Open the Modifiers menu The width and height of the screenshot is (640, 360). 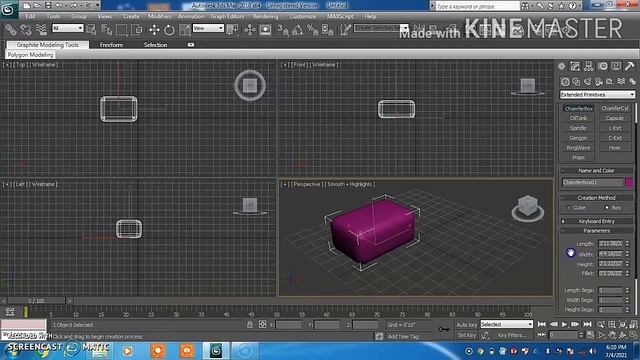160,16
